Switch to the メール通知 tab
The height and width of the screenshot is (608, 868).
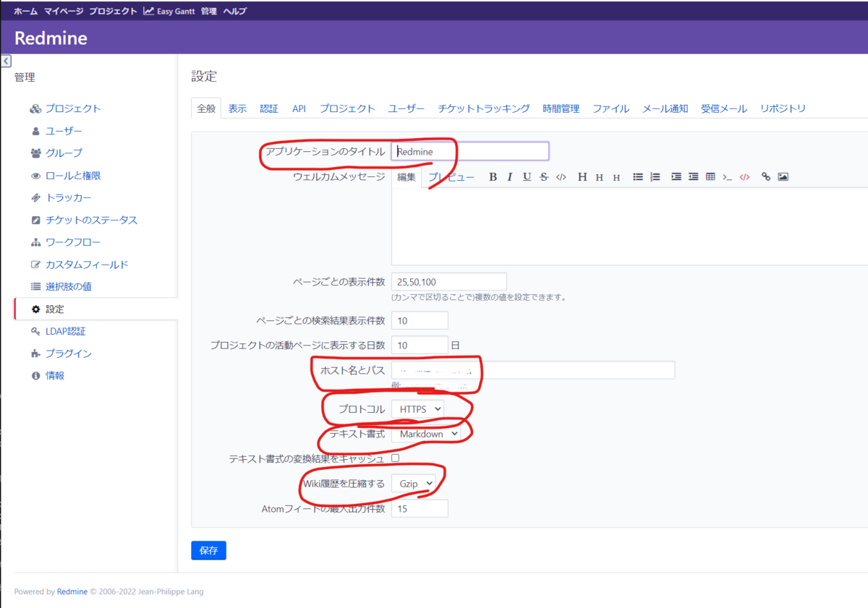point(665,108)
